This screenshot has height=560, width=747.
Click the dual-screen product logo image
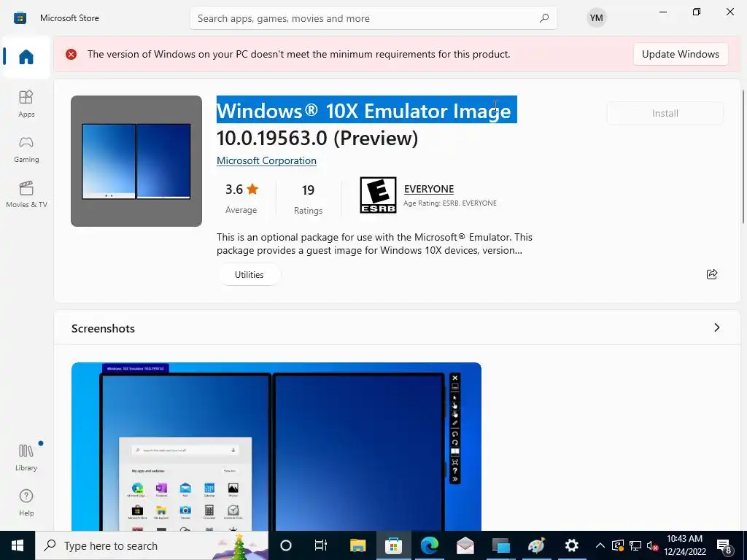click(136, 161)
